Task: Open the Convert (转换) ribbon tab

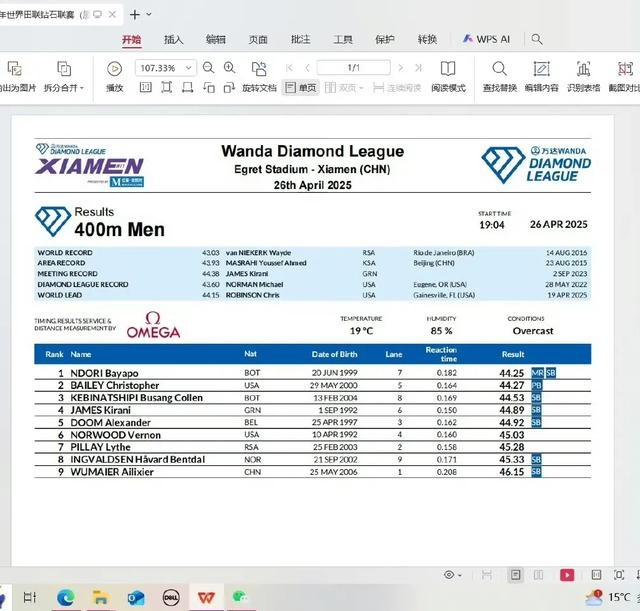Action: coord(427,40)
